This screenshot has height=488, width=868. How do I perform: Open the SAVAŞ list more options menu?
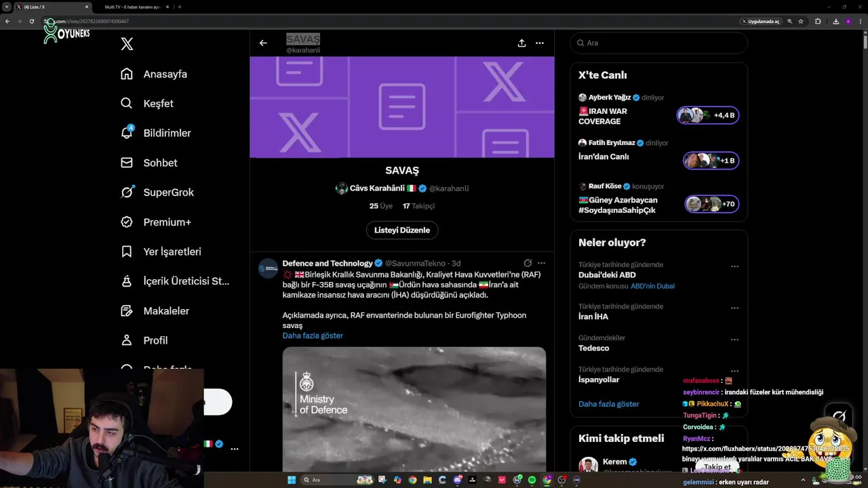click(540, 43)
